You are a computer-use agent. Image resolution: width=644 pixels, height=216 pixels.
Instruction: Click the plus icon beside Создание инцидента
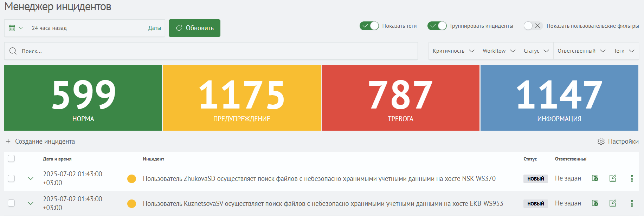(8, 141)
